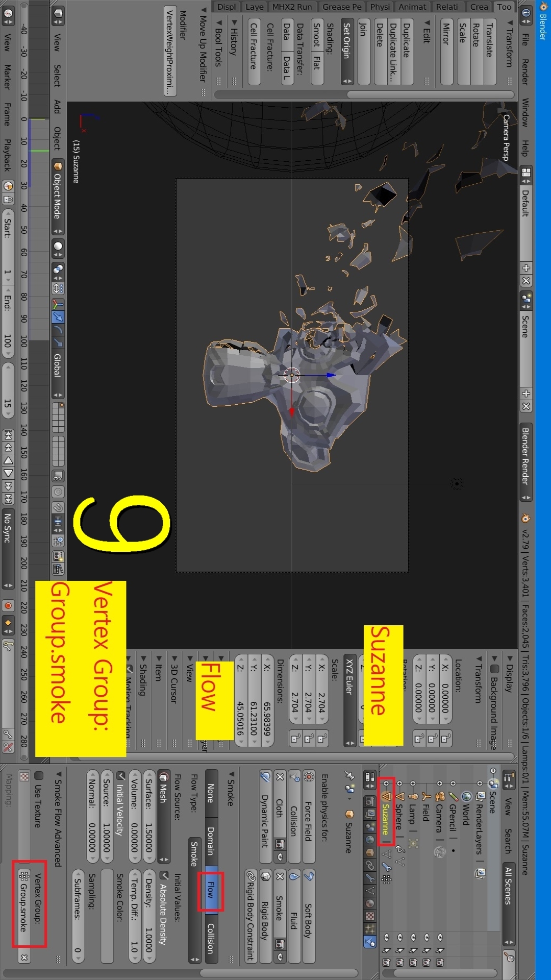Toggle the Initial Velocity checkbox

120,776
